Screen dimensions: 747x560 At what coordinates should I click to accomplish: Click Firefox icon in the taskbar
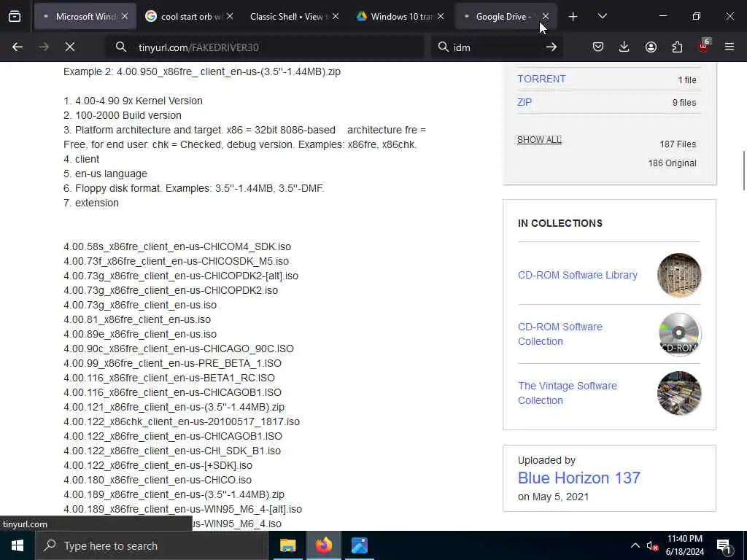(x=323, y=545)
